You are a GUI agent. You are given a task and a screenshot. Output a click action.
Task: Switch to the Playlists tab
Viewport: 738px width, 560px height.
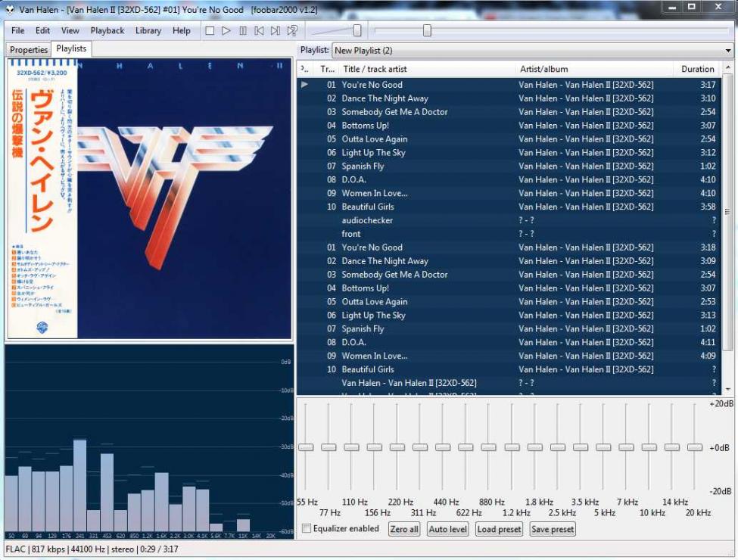tap(71, 48)
